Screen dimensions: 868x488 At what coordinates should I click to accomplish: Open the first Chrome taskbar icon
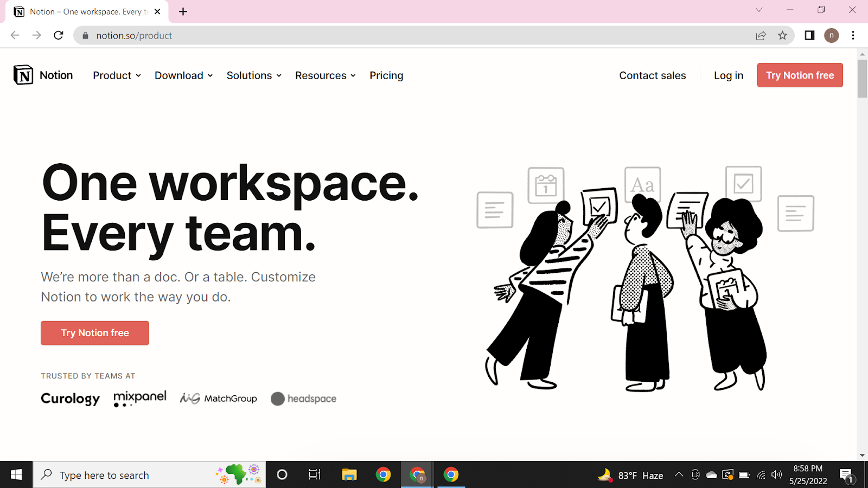click(383, 475)
